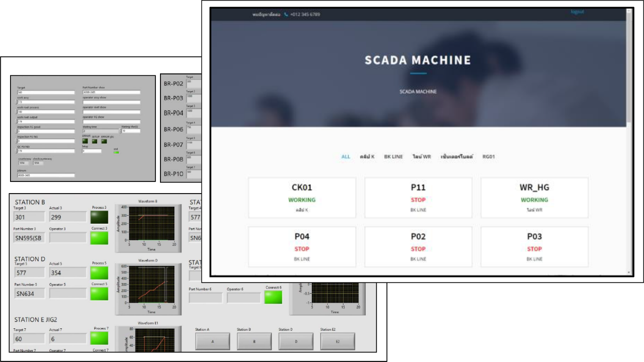The width and height of the screenshot is (644, 362).
Task: Click the jobnum input field
Action: [46, 175]
